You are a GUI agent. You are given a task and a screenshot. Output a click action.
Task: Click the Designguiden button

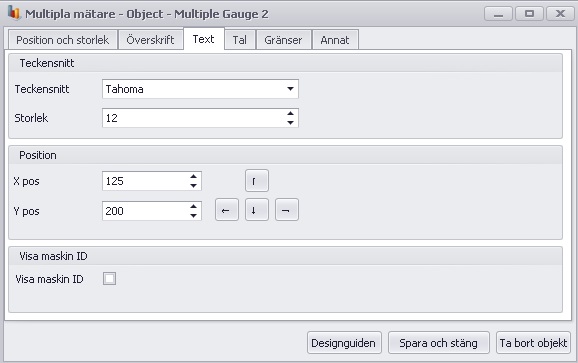coord(344,343)
